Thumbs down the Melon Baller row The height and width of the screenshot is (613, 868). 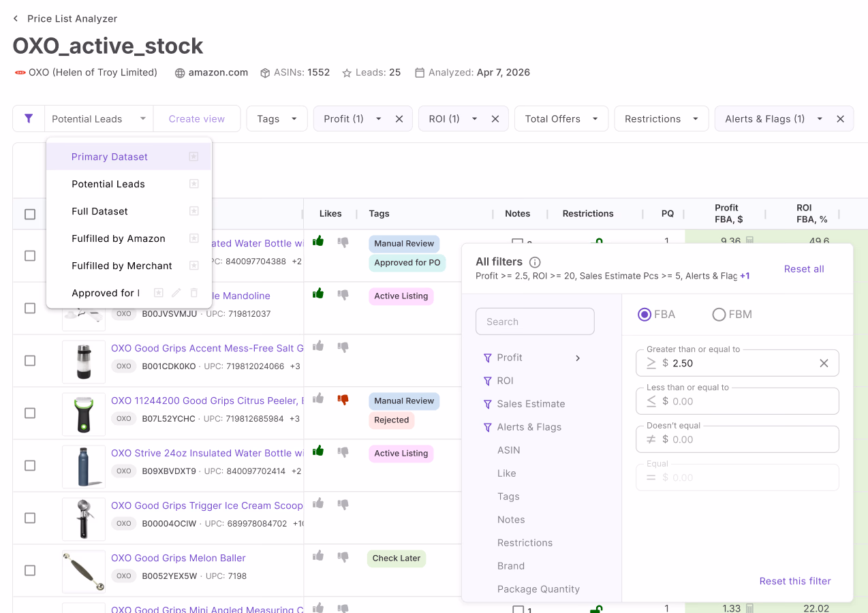click(x=343, y=556)
